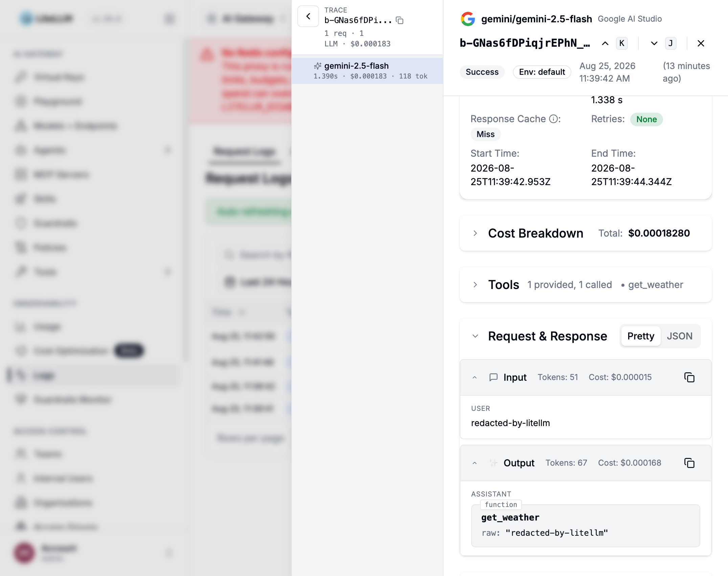Collapse the Request & Response section

tap(475, 336)
